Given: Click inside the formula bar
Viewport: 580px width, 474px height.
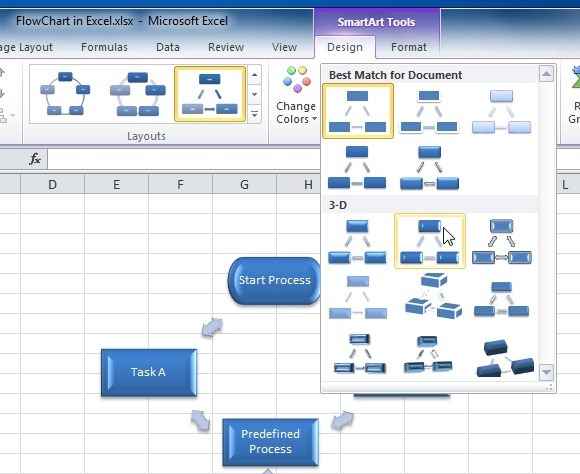Looking at the screenshot, I should 184,159.
